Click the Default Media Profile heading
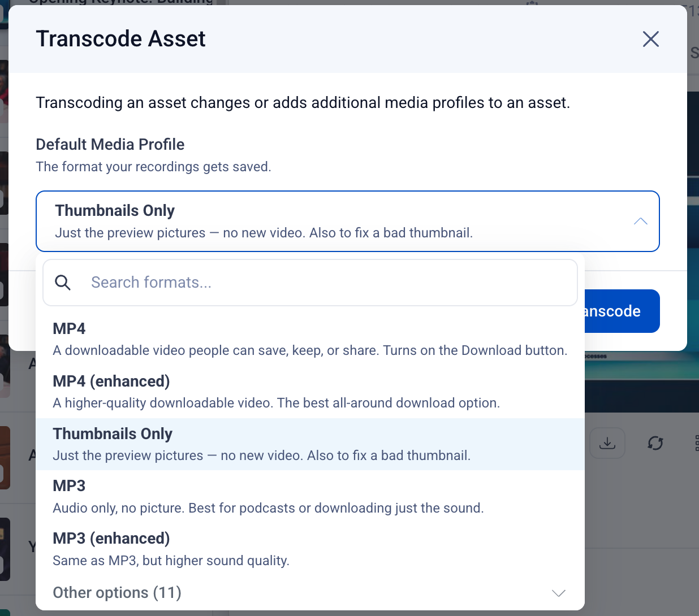This screenshot has height=616, width=699. [110, 144]
